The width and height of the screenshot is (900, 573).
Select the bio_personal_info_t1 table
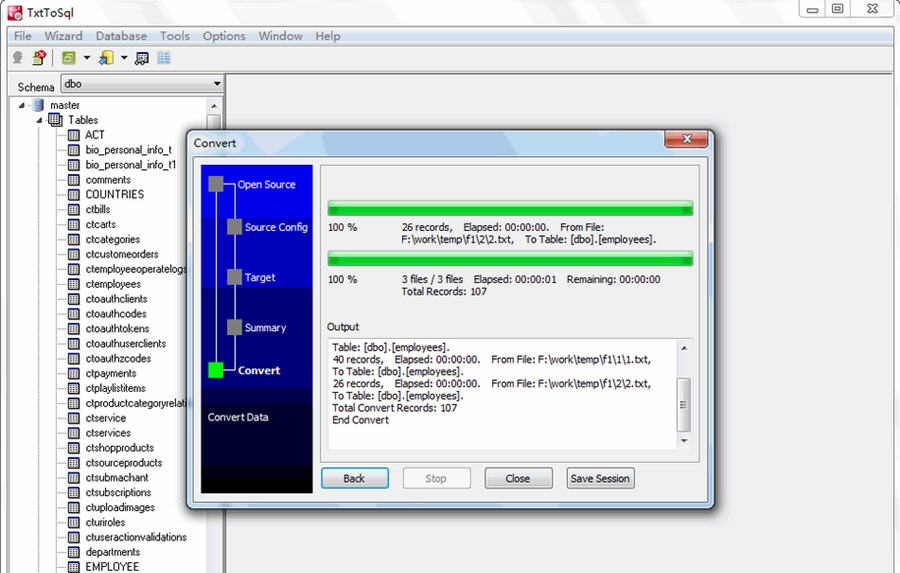point(131,165)
